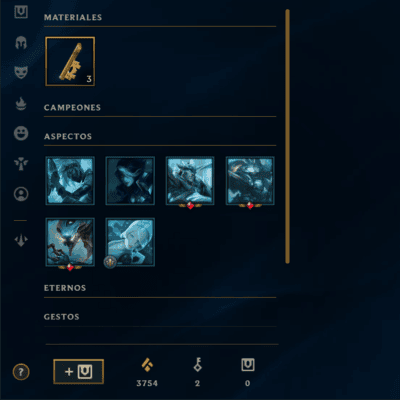Select the skins mask sidebar icon

tap(21, 72)
